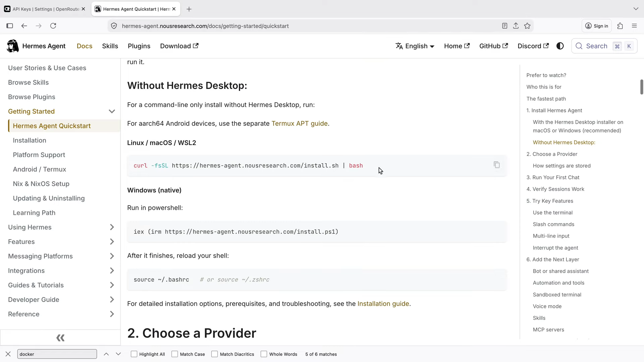Copy the curl install command
The image size is (644, 362).
pos(497,165)
